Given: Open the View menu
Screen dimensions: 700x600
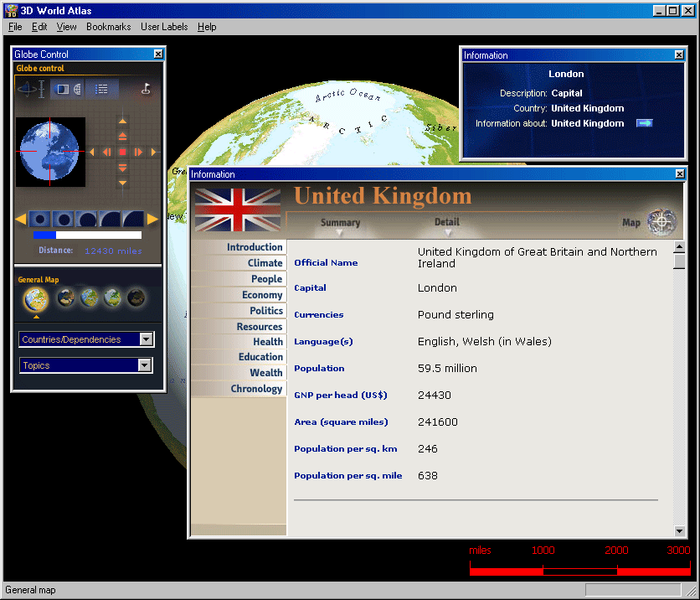Looking at the screenshot, I should 66,27.
